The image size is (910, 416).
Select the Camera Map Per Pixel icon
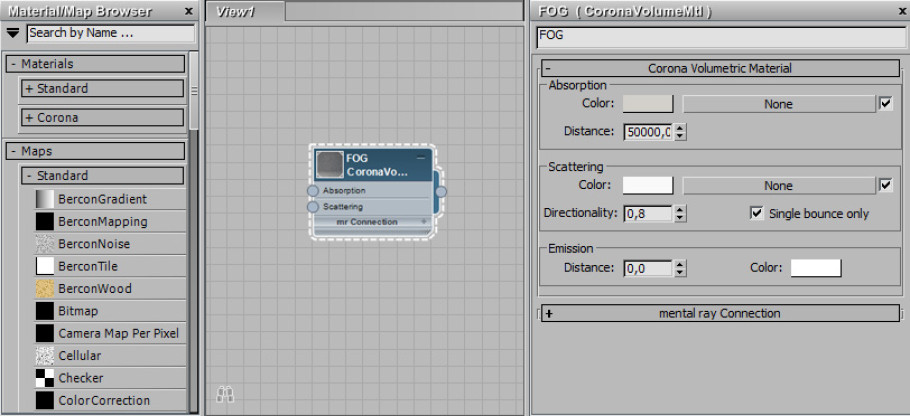point(45,333)
